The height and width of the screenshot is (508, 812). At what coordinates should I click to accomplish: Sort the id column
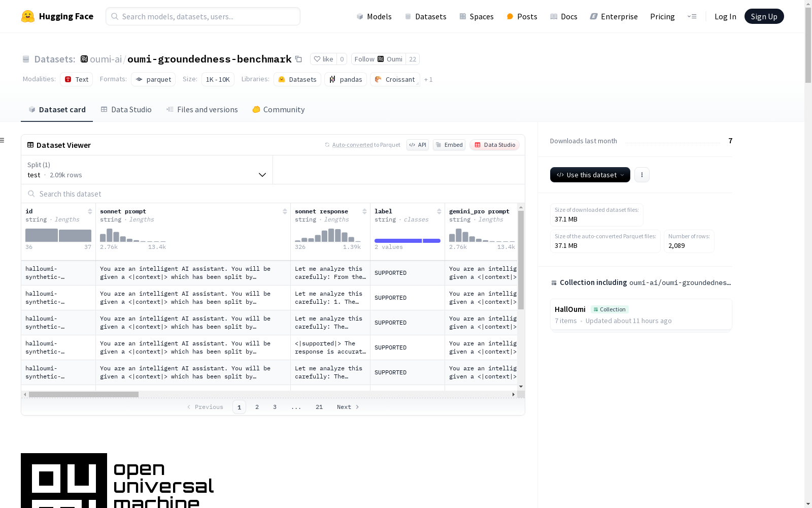(90, 211)
